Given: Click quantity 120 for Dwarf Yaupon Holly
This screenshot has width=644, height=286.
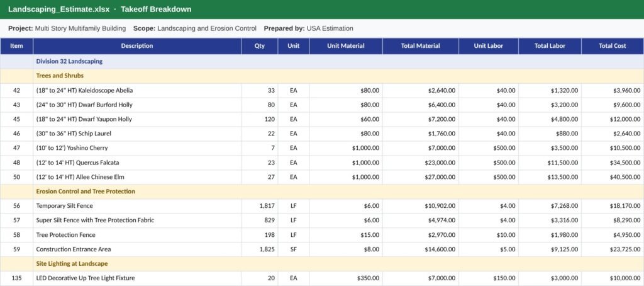Looking at the screenshot, I should 260,119.
